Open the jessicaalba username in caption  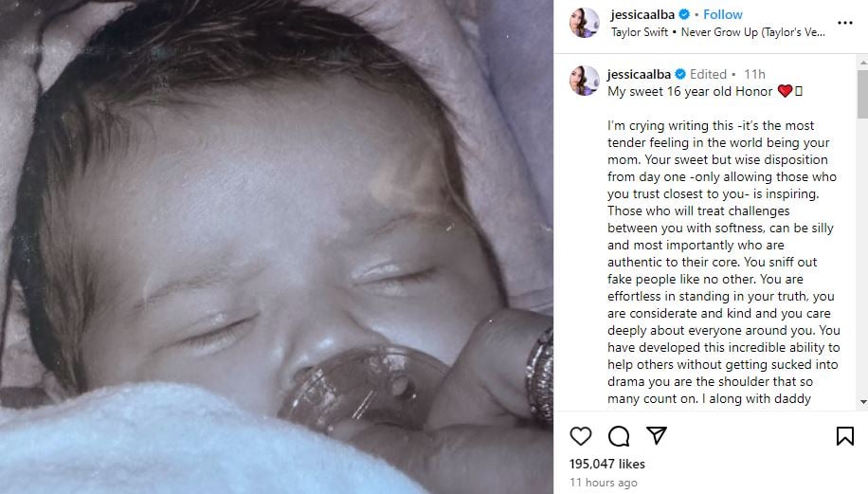point(639,74)
